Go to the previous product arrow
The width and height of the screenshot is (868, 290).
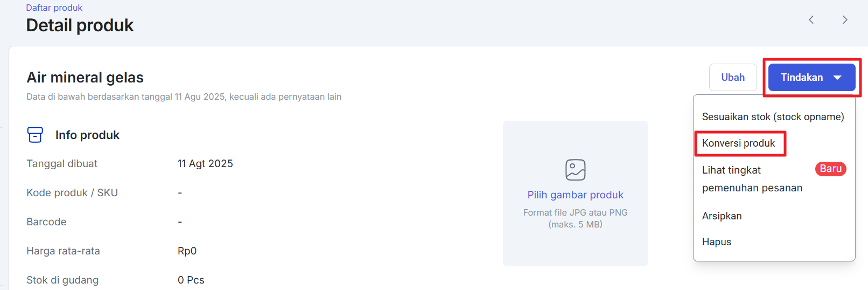click(811, 20)
